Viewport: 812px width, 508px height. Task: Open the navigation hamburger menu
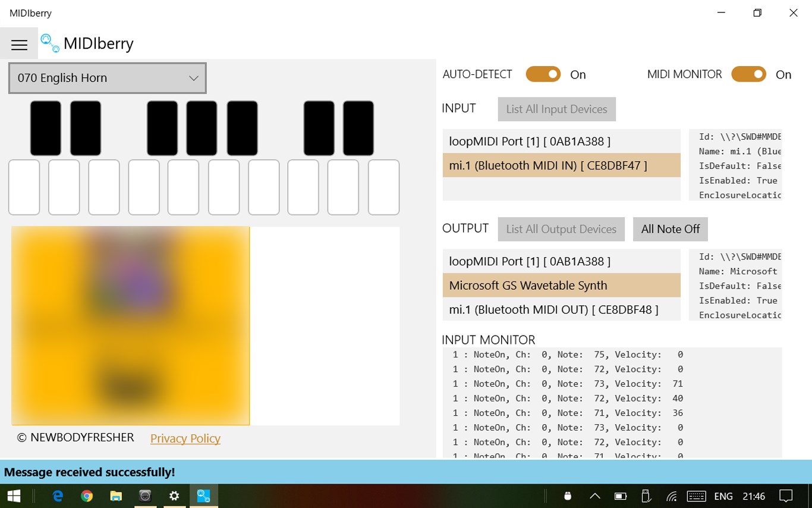click(19, 45)
